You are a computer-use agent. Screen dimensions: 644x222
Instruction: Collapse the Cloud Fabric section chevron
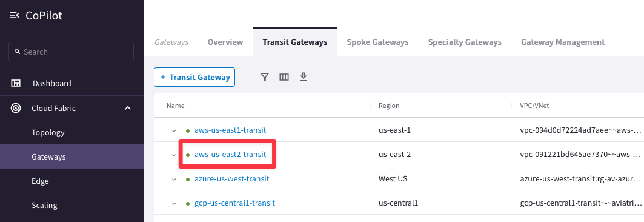[128, 108]
